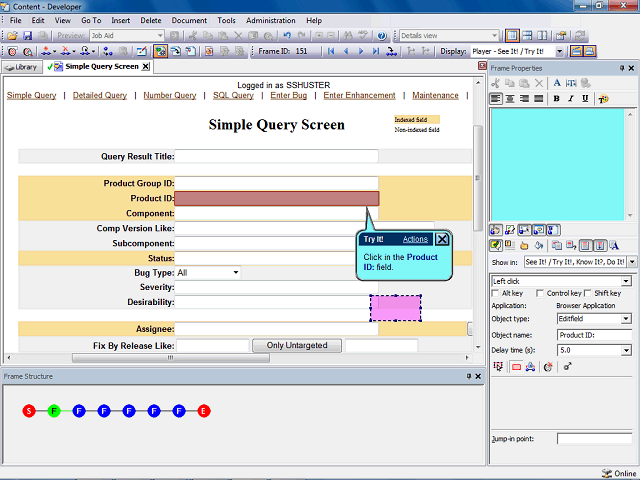Close the Try It bubble
Image resolution: width=640 pixels, height=480 pixels.
[x=442, y=239]
